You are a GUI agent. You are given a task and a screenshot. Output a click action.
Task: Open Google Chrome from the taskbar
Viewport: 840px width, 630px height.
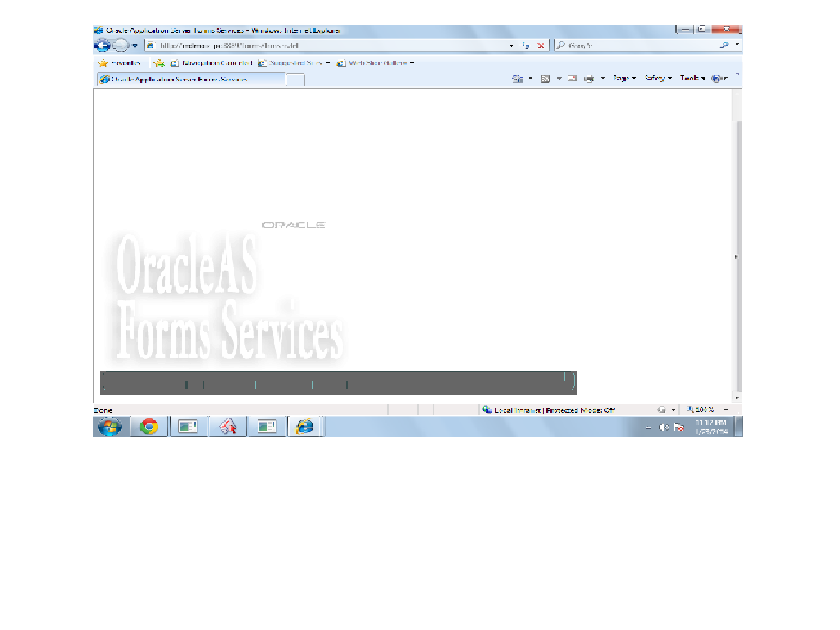149,427
